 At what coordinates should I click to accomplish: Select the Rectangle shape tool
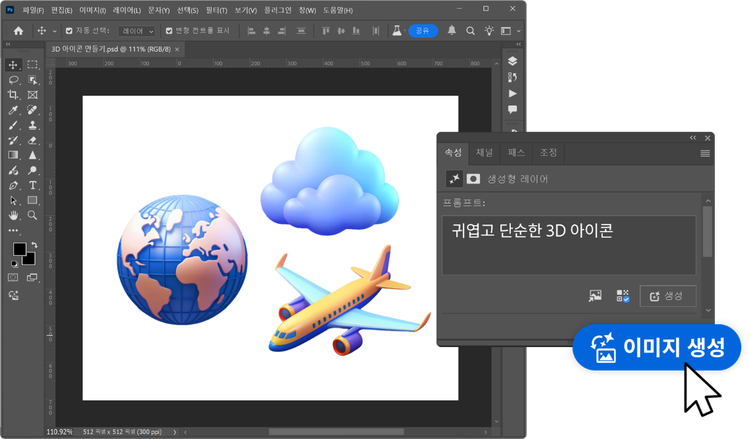click(33, 200)
